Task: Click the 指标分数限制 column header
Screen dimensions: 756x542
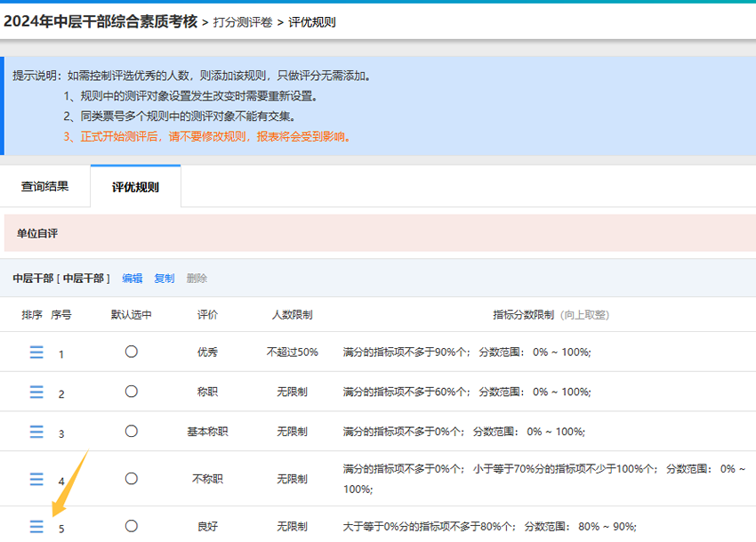Action: pyautogui.click(x=524, y=315)
